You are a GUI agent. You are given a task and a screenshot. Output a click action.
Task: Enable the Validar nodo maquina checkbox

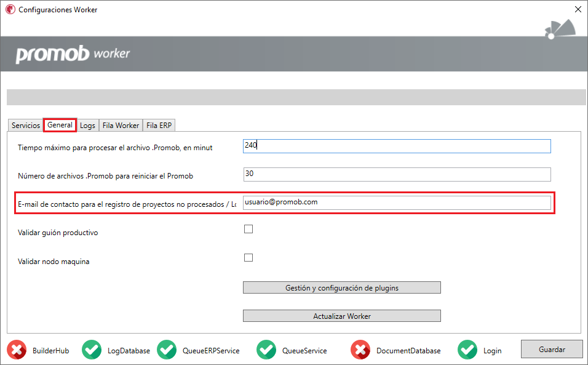[x=248, y=257]
